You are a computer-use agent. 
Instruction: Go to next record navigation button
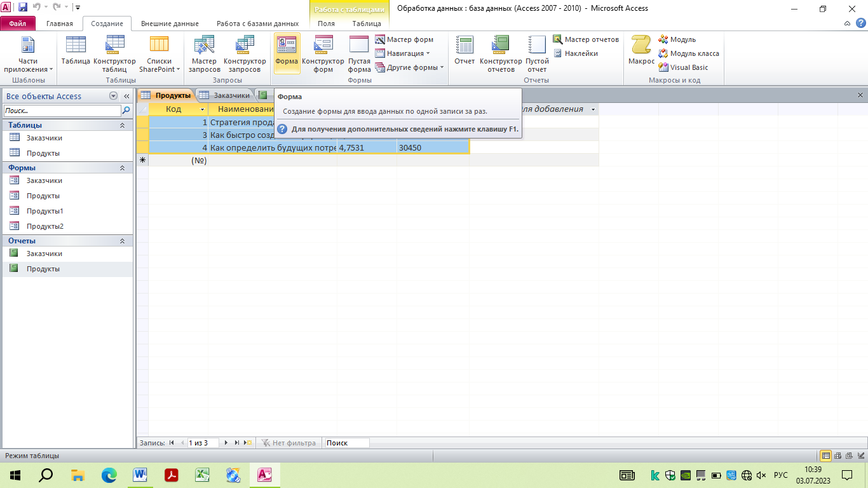pos(226,443)
